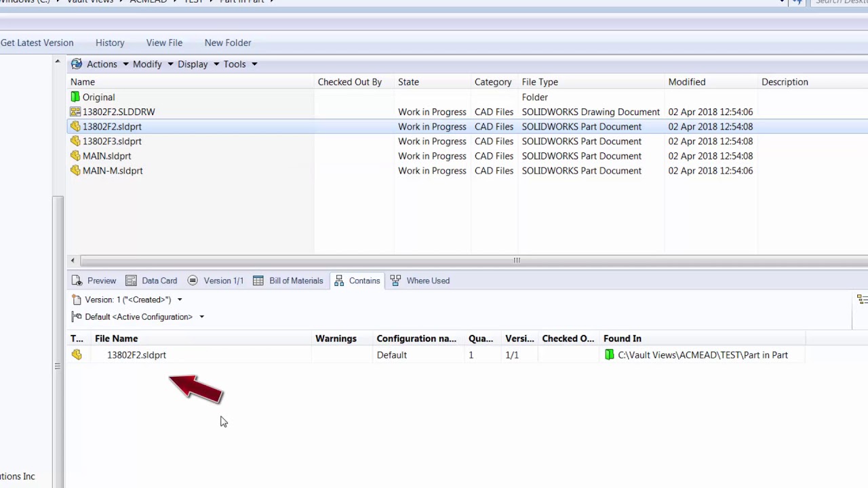Click the 13802F2.SLDDRW drawing icon

tap(75, 112)
